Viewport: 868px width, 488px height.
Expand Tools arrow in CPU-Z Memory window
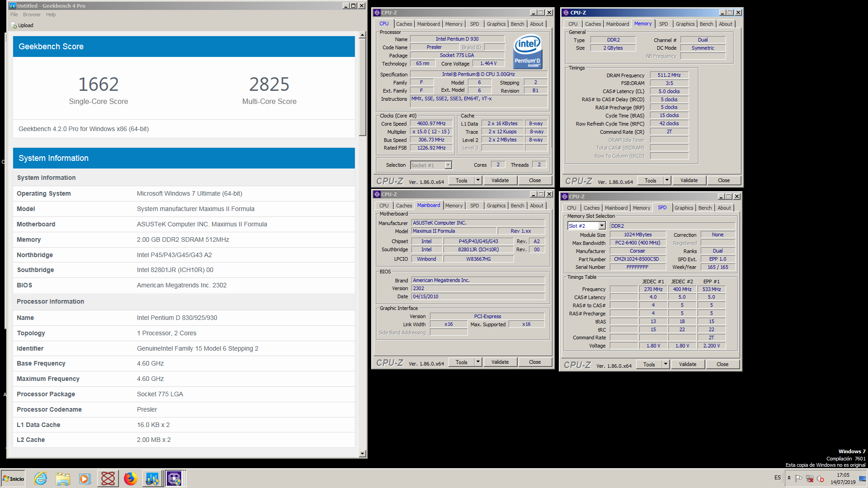667,180
